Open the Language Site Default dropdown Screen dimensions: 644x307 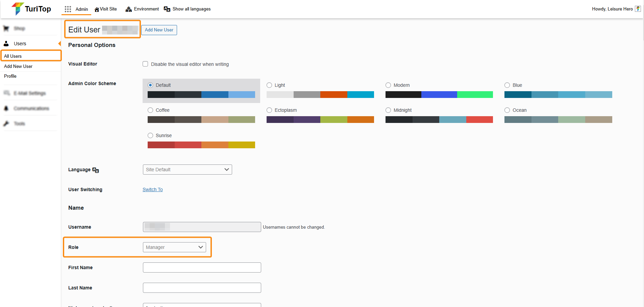(x=187, y=170)
